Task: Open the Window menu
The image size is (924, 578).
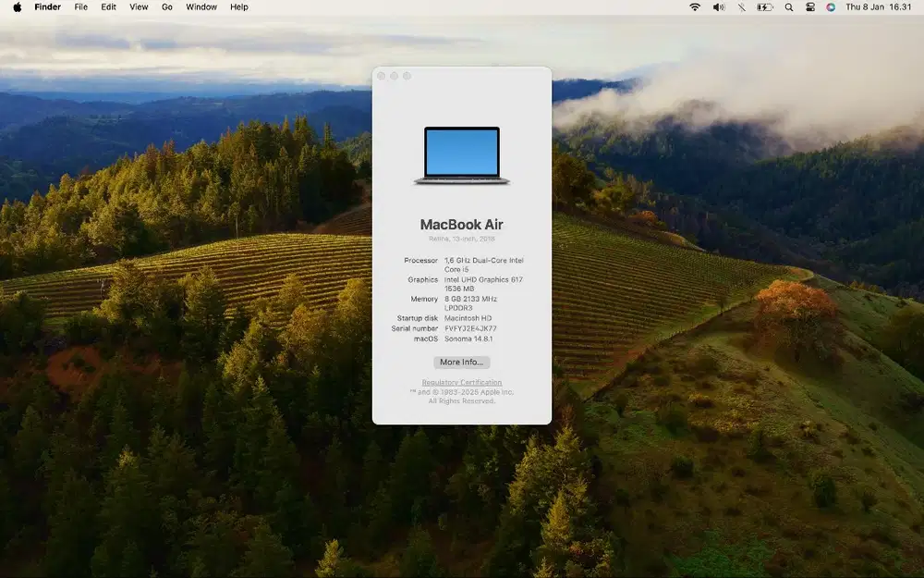Action: click(x=201, y=6)
